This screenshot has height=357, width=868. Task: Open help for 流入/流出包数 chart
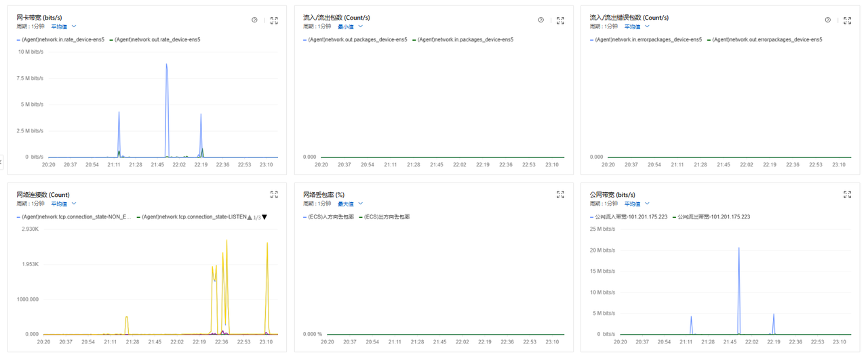540,20
